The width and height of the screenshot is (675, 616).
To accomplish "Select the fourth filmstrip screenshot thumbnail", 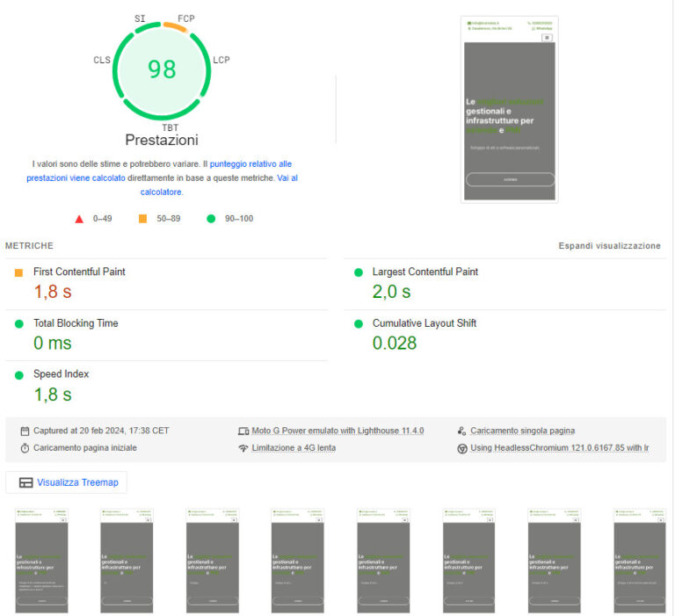I will click(297, 561).
